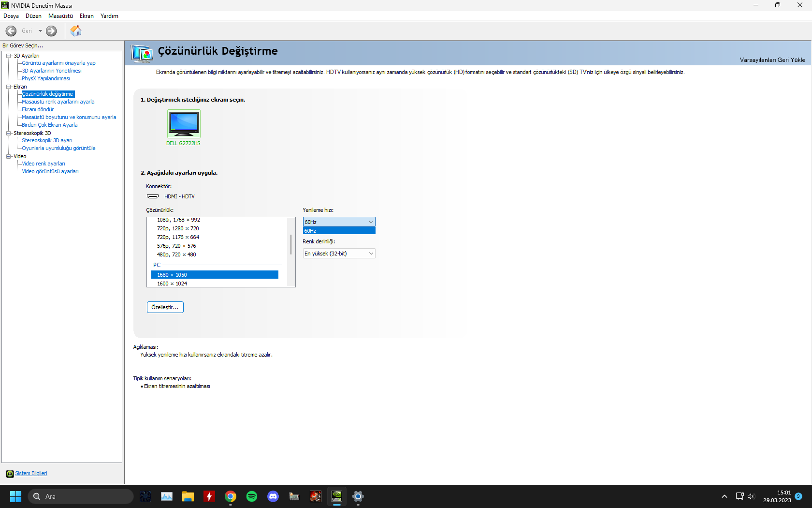Collapse the 3D Ayarları tree node

(x=9, y=56)
